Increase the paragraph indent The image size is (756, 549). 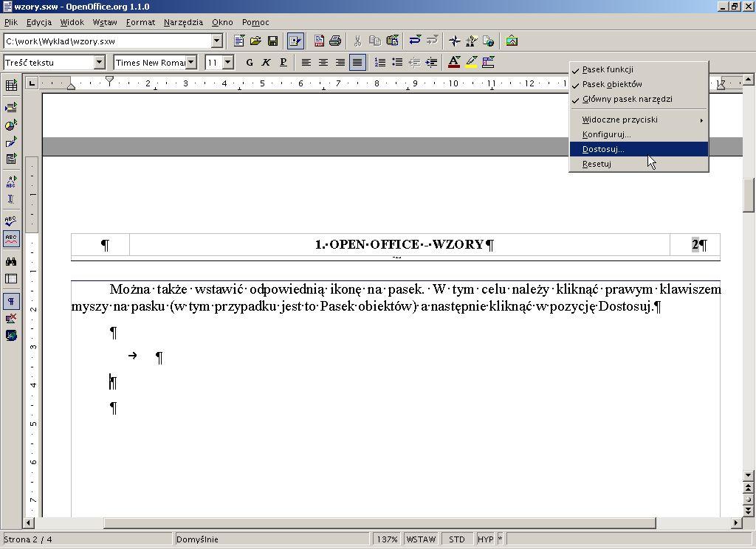click(x=431, y=62)
